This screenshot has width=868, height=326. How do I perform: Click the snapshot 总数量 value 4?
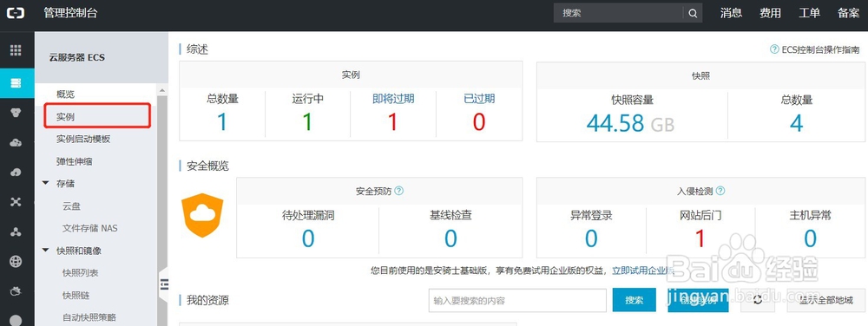796,122
